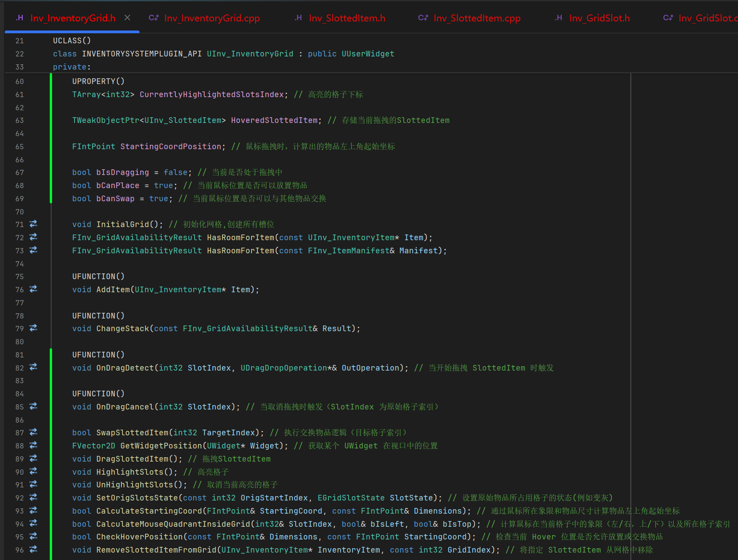The image size is (738, 560).
Task: Click the StartingCoordPosition member name
Action: [171, 147]
